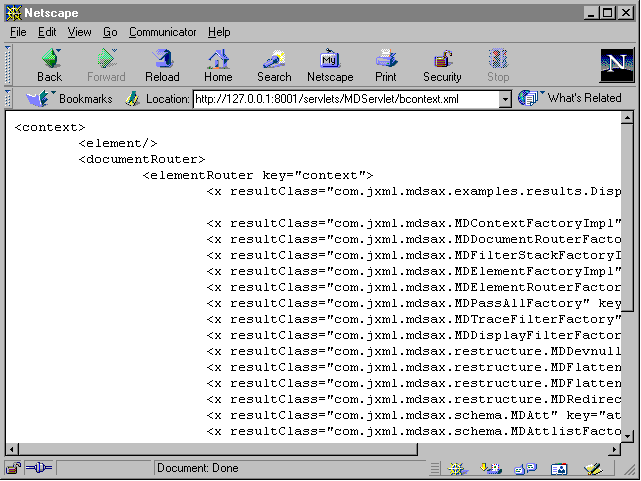This screenshot has height=481, width=641.
Task: Collapse the location toolbar handle
Action: pyautogui.click(x=8, y=99)
